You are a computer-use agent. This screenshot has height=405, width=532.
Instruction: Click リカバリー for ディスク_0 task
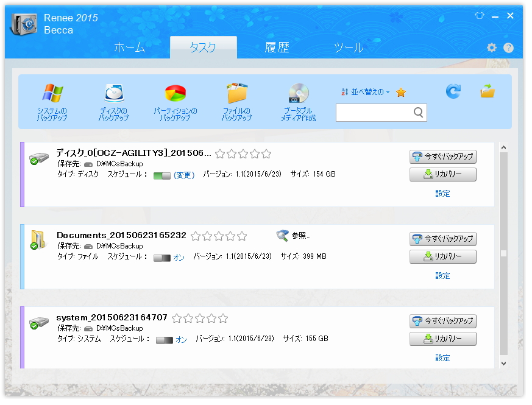coord(443,174)
